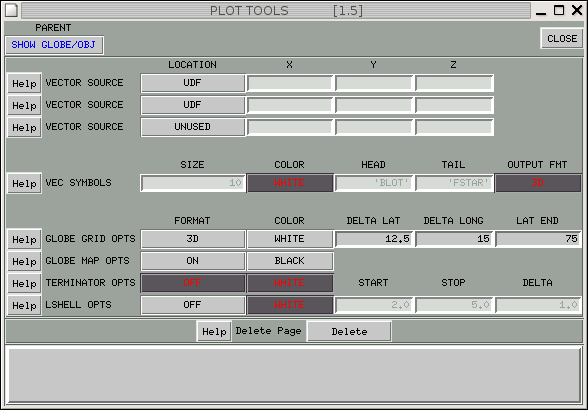Image resolution: width=588 pixels, height=410 pixels.
Task: Toggle GLOBE GRID format 3D
Action: point(193,239)
